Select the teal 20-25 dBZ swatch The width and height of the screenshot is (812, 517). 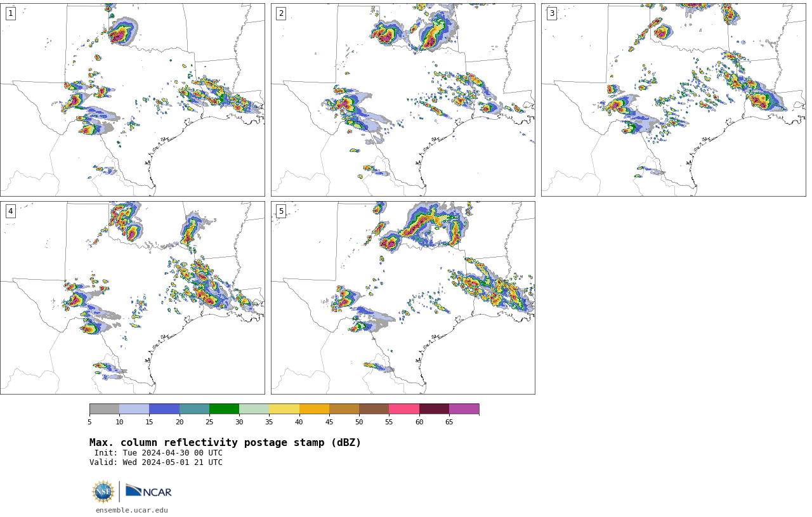pos(194,409)
